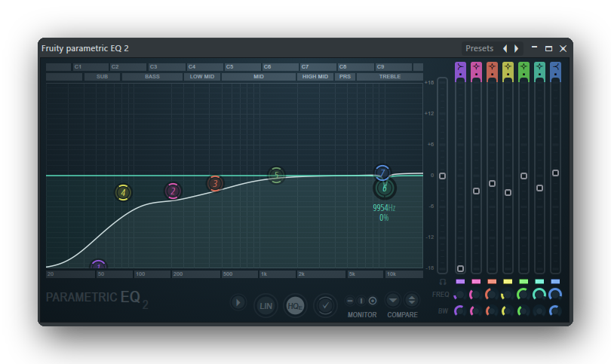Screen dimensions: 611x364
Task: Click purple band 1 FREQ knob
Action: pos(460,295)
